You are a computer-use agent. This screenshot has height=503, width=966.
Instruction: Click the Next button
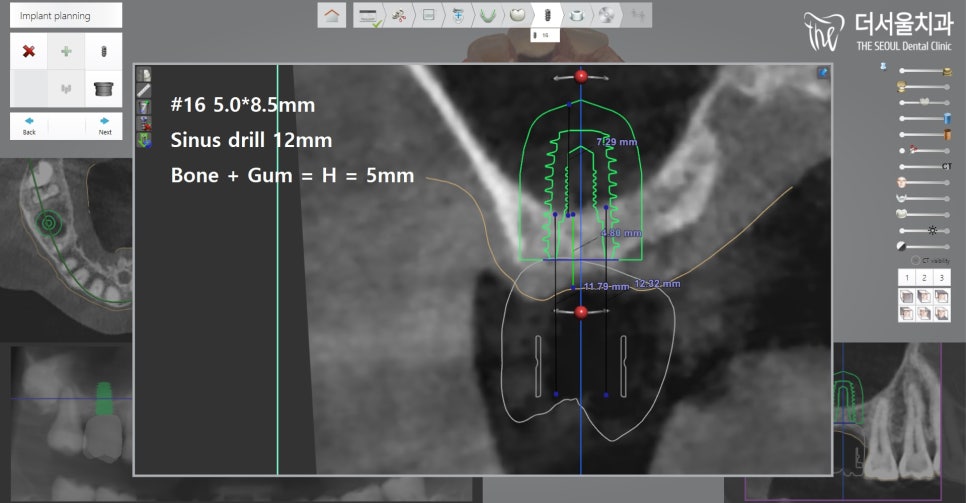click(104, 126)
